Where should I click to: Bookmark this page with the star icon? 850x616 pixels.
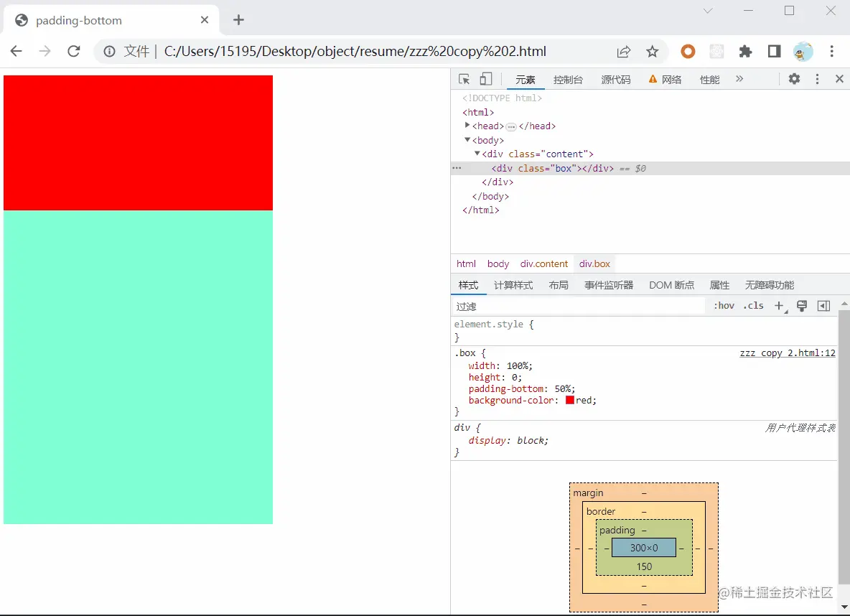(x=652, y=52)
